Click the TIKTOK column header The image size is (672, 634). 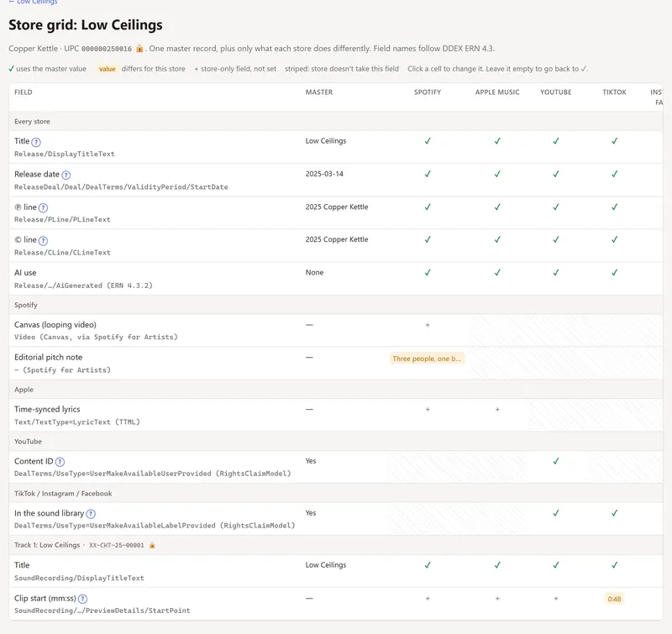(x=614, y=92)
